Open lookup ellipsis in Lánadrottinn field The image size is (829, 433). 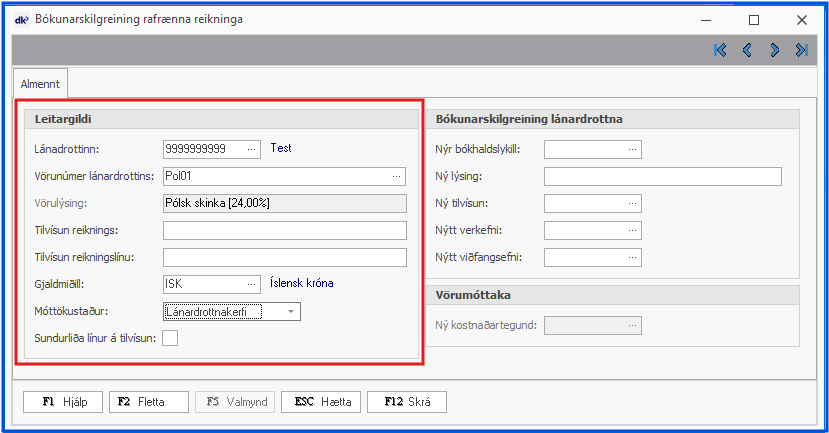pyautogui.click(x=251, y=149)
